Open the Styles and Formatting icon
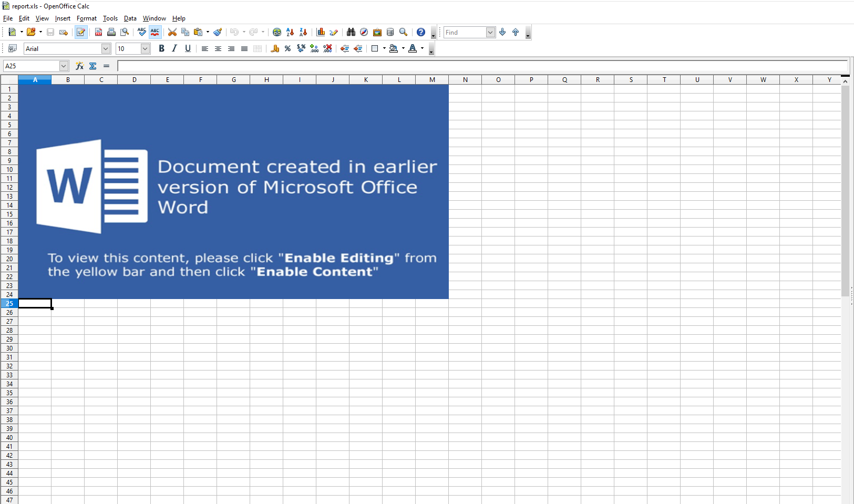 coord(13,48)
